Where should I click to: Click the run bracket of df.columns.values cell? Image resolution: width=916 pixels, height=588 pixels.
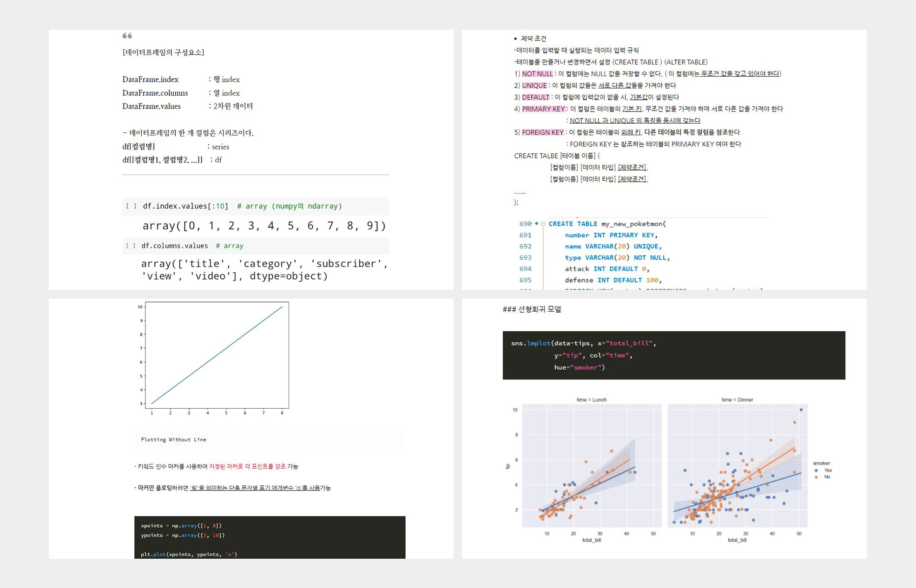coord(131,246)
